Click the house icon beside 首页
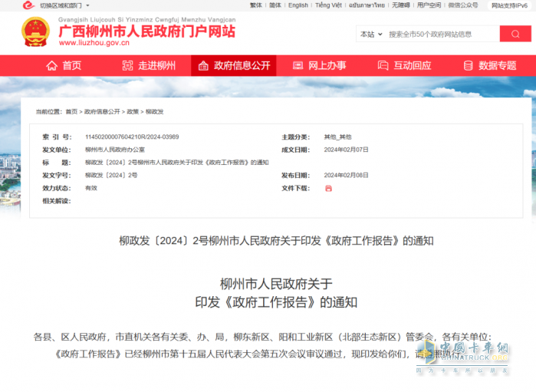The height and width of the screenshot is (392, 536). pyautogui.click(x=52, y=66)
